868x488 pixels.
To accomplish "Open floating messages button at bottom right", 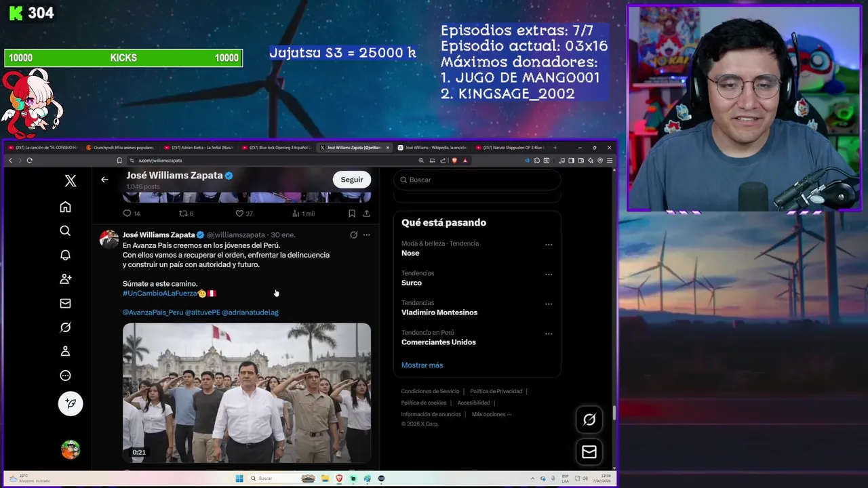I will click(x=589, y=452).
